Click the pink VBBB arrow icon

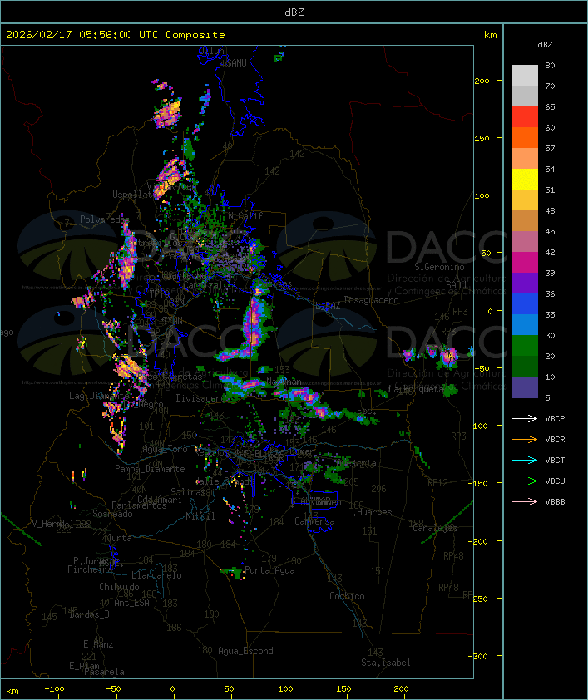click(525, 502)
